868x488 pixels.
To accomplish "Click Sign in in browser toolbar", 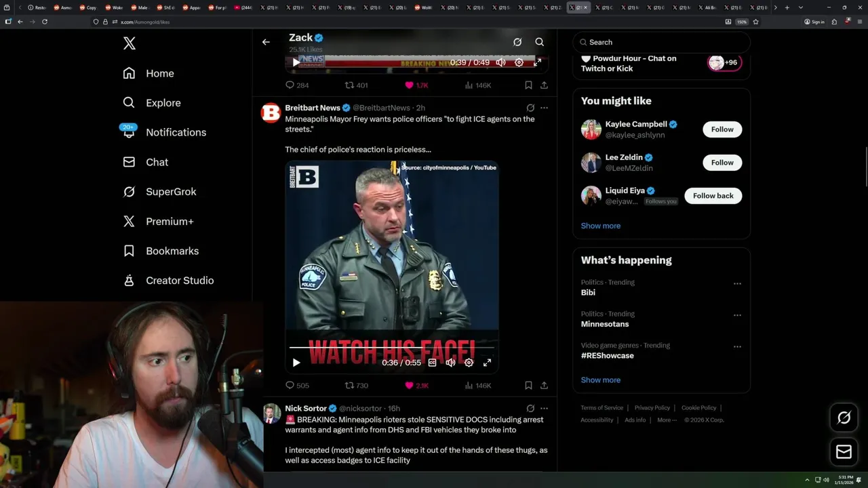I will click(814, 22).
